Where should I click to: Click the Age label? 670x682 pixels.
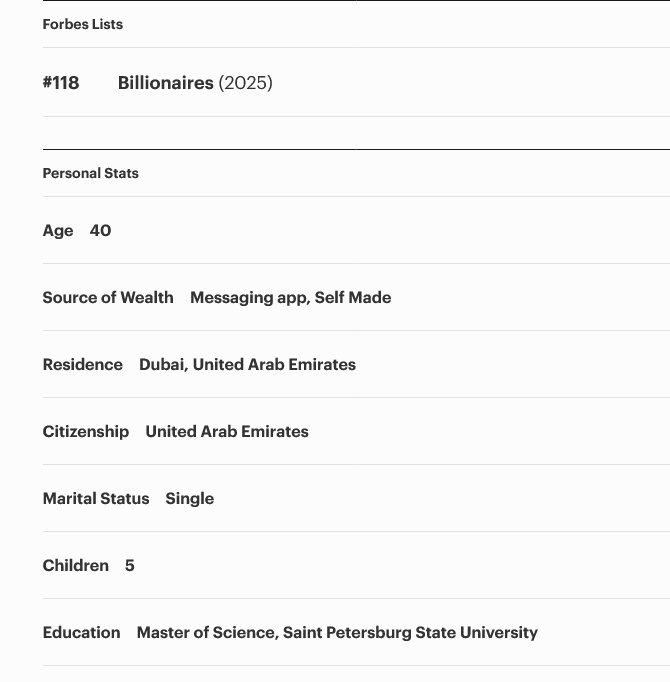tap(58, 231)
